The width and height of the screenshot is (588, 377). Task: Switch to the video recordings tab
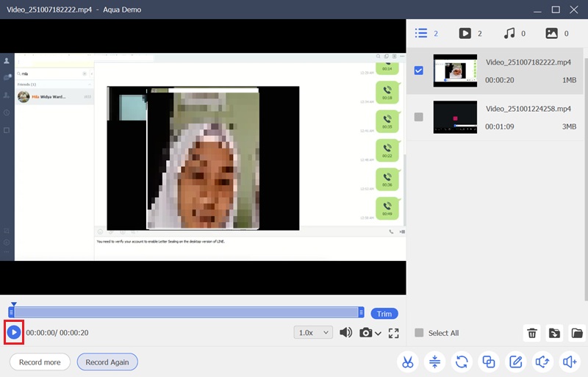click(x=465, y=33)
